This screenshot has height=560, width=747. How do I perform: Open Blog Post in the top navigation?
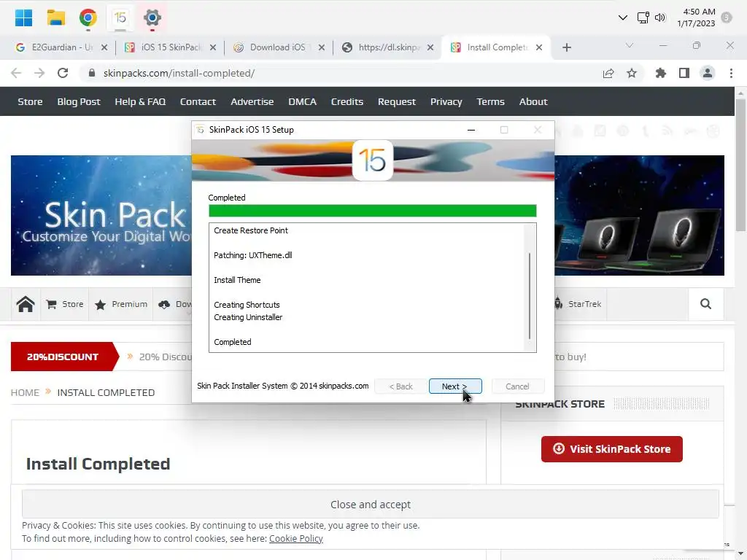click(79, 102)
